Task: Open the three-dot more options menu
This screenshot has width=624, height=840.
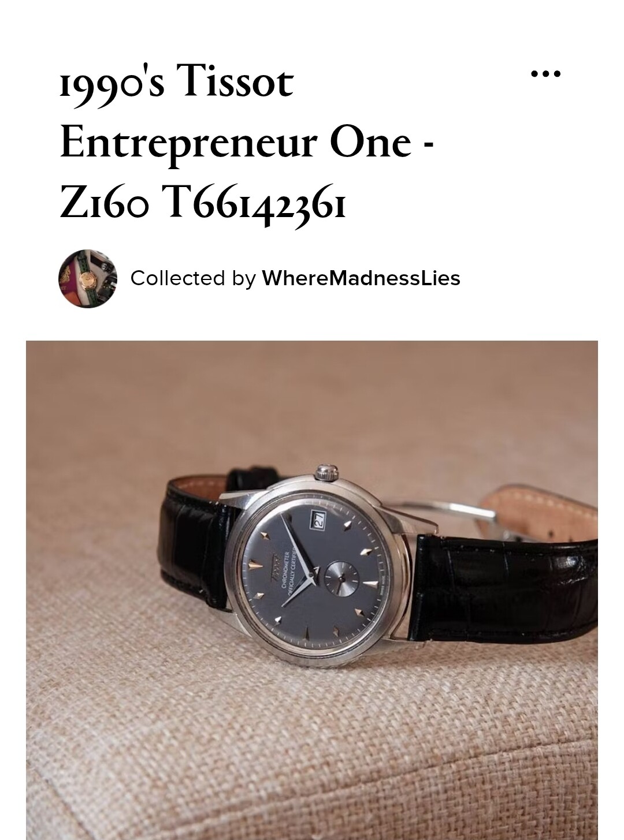Action: click(545, 74)
